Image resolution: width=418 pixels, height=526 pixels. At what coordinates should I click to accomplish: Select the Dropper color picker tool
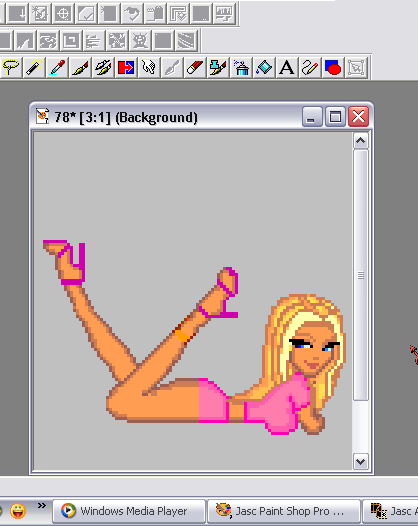pos(57,67)
